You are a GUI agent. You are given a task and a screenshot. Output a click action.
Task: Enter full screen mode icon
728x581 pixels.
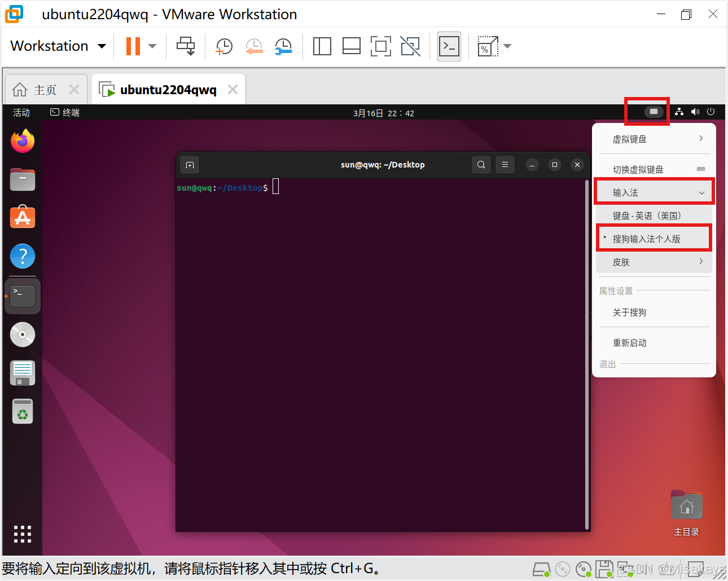(381, 46)
